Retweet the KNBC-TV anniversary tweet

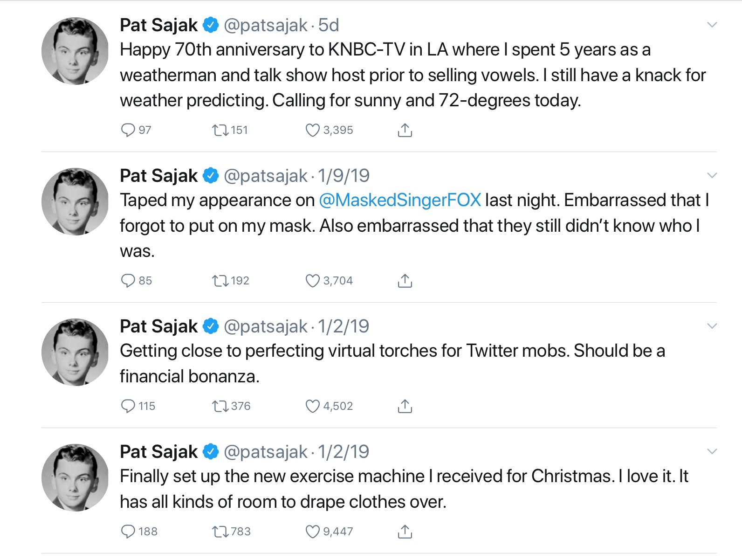[220, 130]
